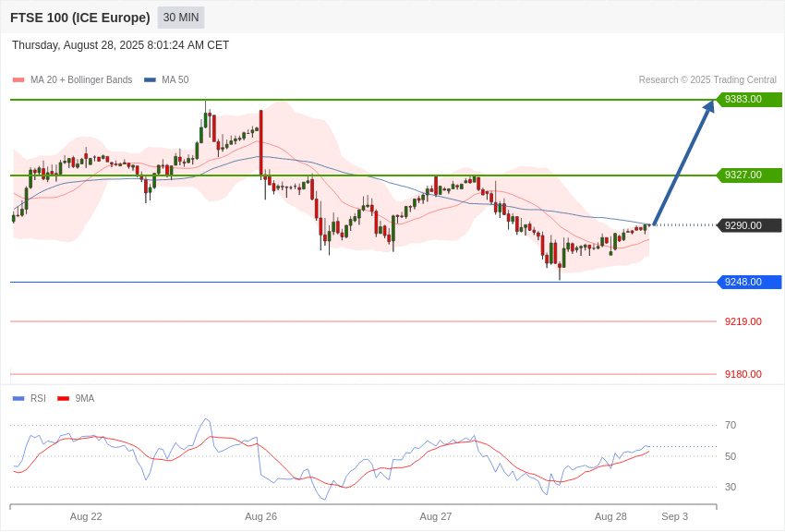Viewport: 785px width, 532px height.
Task: Click the Trading Central copyright link
Action: pos(707,79)
